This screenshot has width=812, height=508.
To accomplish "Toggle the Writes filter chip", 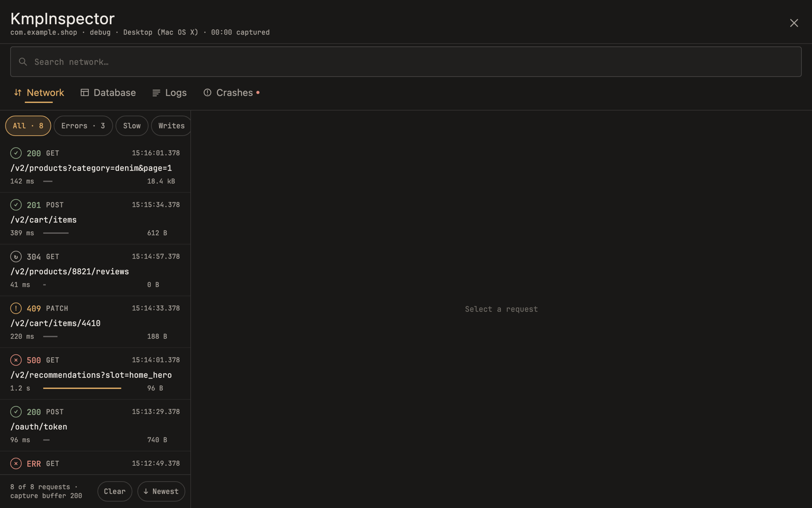I will pos(171,125).
